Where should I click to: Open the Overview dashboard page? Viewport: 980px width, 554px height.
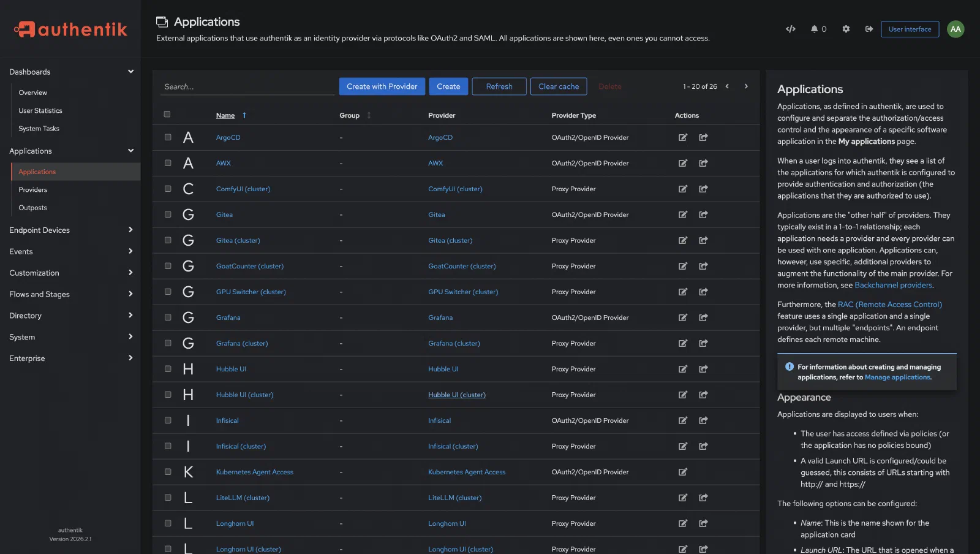[x=32, y=93]
